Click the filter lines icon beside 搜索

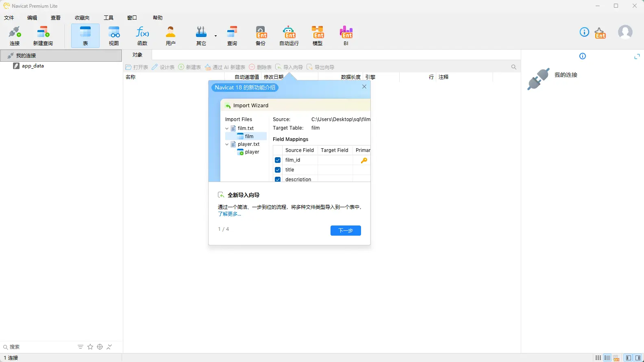point(80,347)
